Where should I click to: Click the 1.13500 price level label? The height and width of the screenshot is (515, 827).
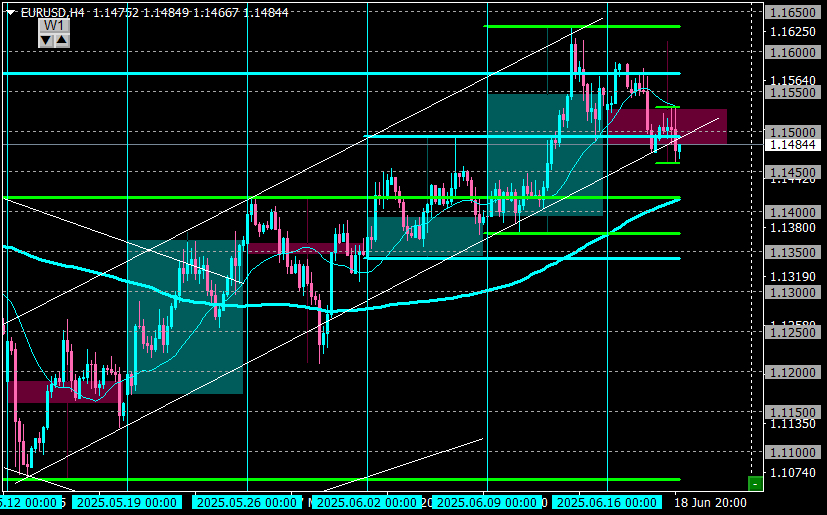[793, 252]
